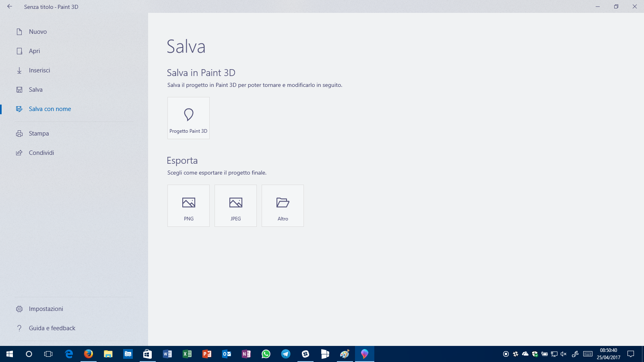644x362 pixels.
Task: Open Impostazioni settings
Action: tap(74, 309)
